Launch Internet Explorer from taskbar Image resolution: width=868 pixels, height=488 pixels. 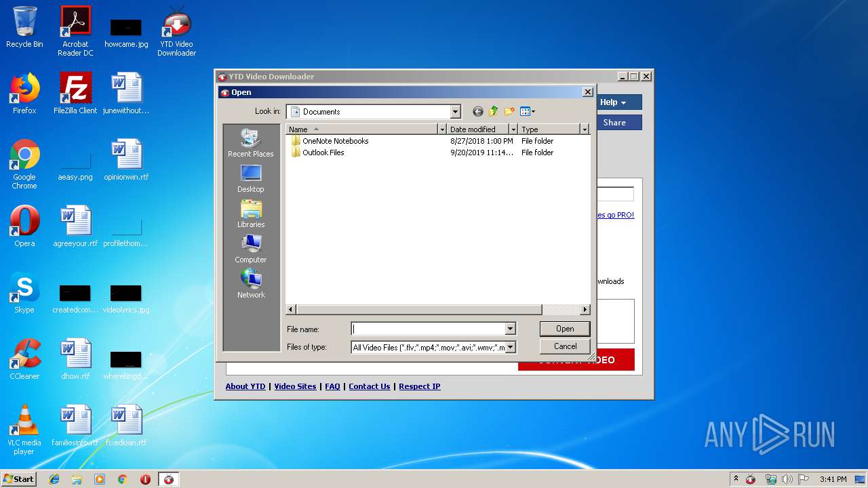(x=54, y=479)
